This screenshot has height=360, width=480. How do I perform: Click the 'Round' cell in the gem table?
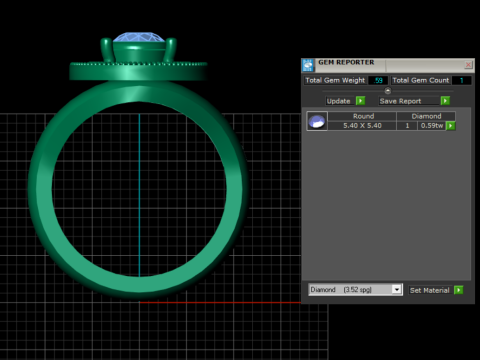[362, 116]
